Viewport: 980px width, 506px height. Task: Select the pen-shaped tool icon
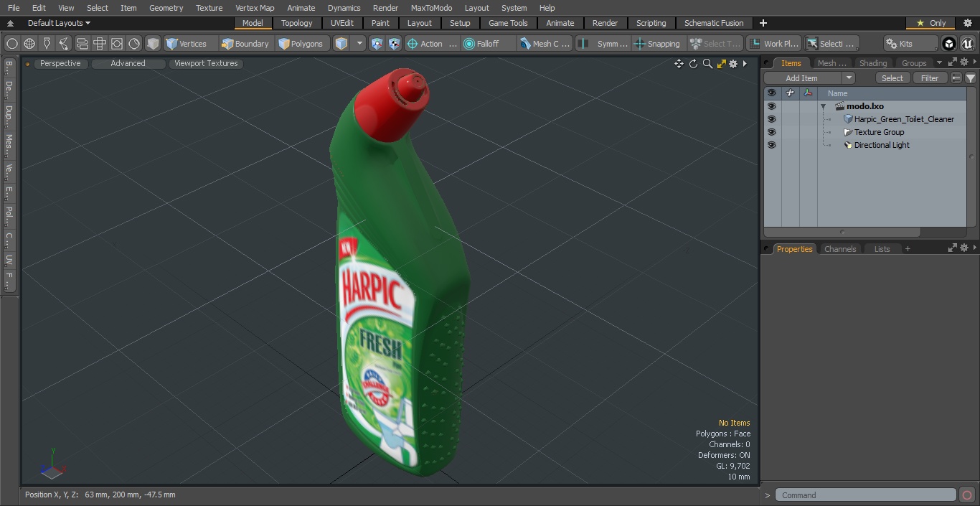click(47, 44)
